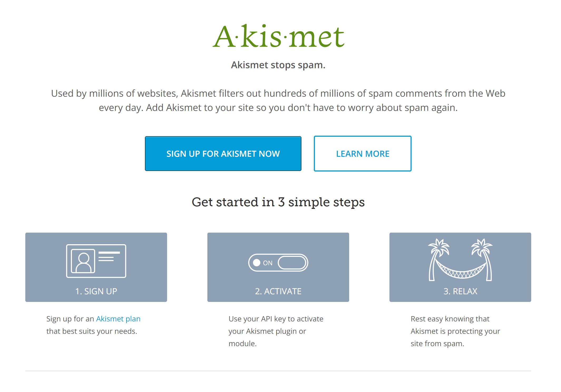This screenshot has height=392, width=561.
Task: Click the Get started in 3 simple steps heading
Action: coord(278,202)
